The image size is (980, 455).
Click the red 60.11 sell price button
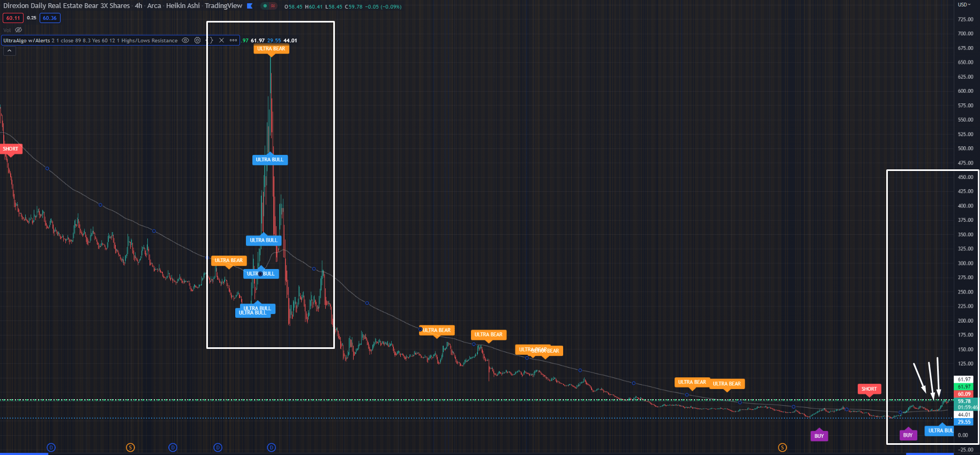click(13, 18)
